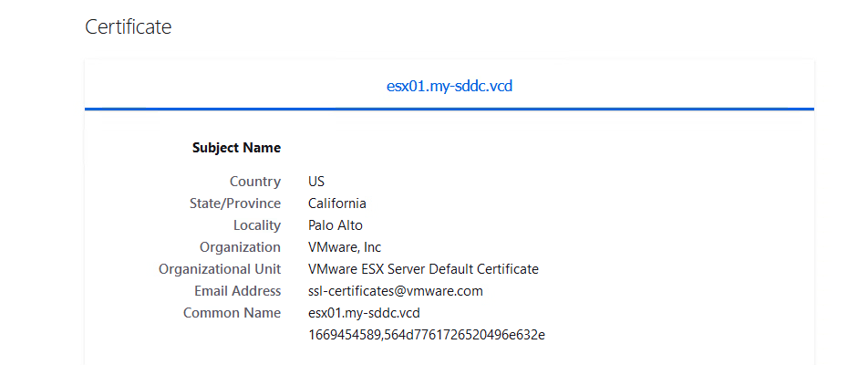Click the blue divider under the certificate tab
The width and height of the screenshot is (868, 365).
pos(449,109)
